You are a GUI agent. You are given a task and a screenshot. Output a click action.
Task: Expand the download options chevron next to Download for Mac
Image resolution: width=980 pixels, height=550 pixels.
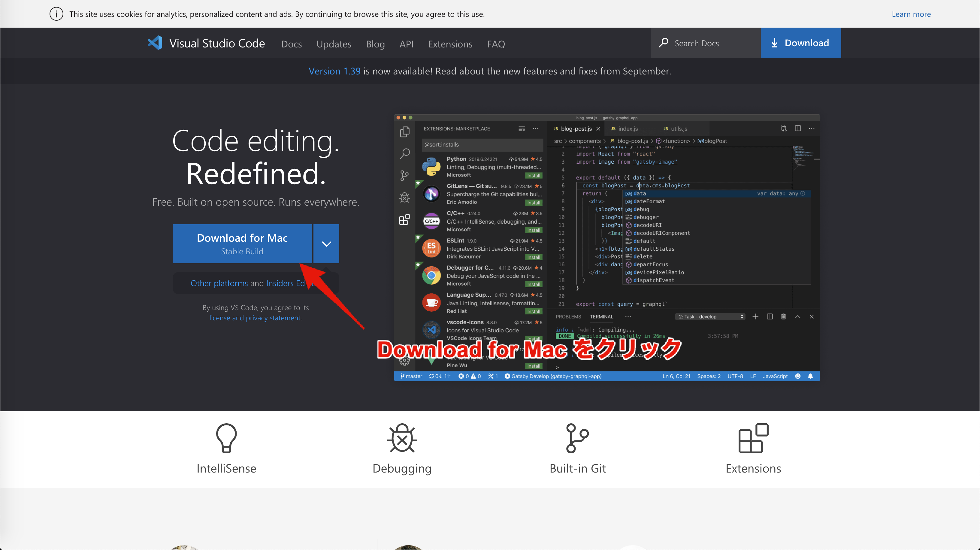point(326,244)
